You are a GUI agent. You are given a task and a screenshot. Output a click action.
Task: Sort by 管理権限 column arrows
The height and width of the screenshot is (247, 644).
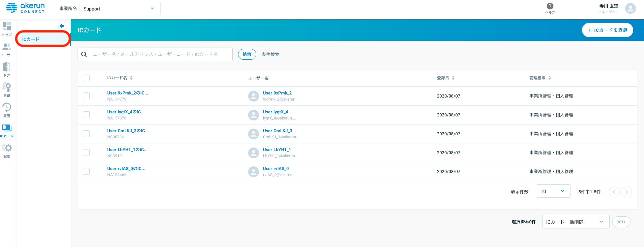click(550, 78)
